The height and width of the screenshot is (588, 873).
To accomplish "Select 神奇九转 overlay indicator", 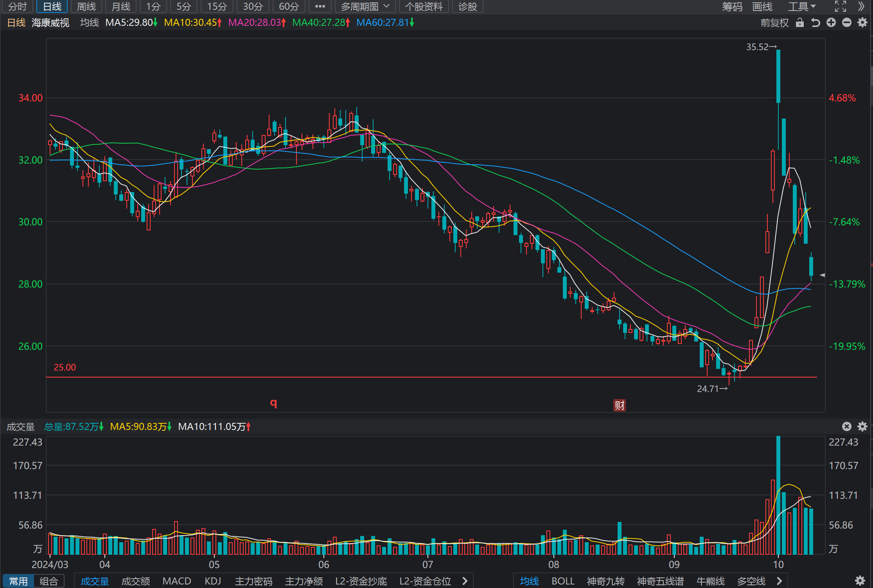I will [605, 581].
